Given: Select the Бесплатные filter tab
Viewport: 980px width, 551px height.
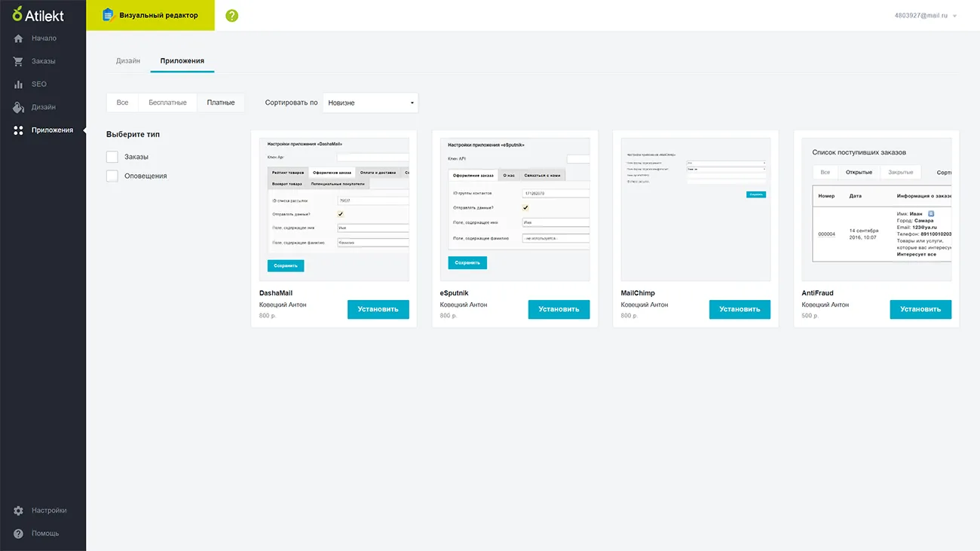Looking at the screenshot, I should pos(167,103).
